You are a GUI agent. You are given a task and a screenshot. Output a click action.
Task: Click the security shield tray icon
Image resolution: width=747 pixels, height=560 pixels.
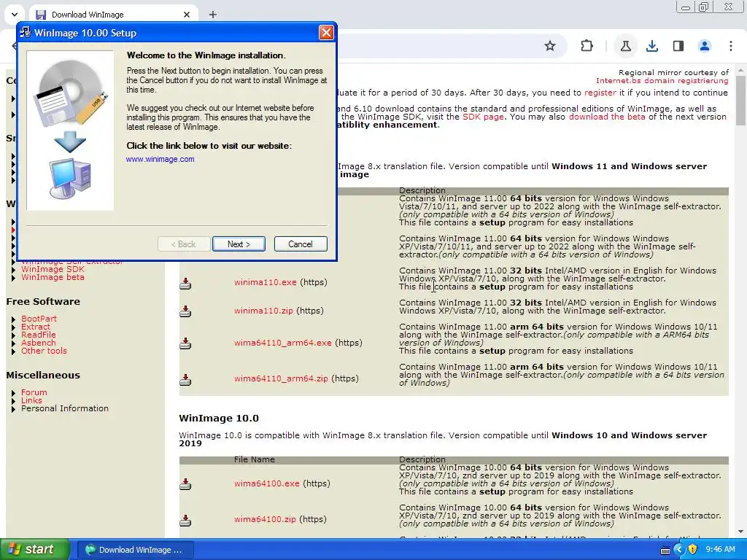(x=693, y=550)
